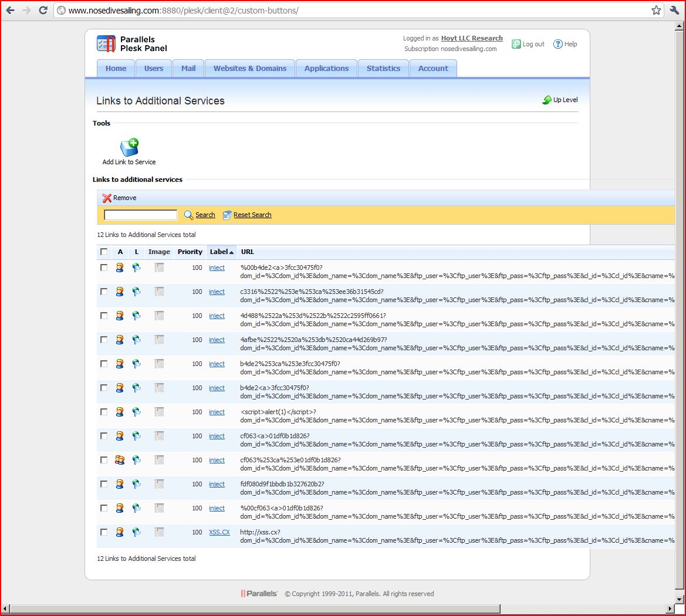Click the Reset Search icon

[x=227, y=215]
